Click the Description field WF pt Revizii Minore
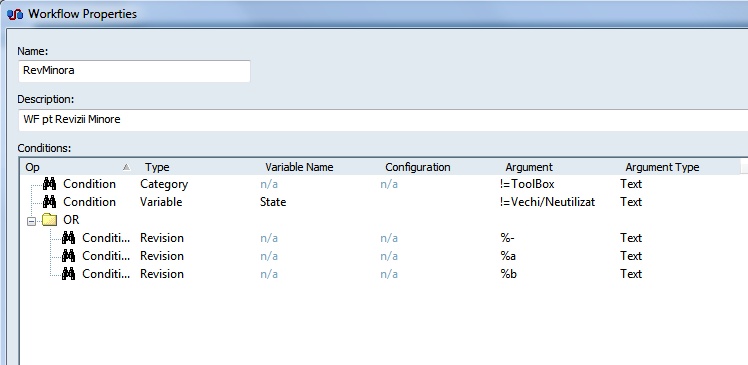Image resolution: width=748 pixels, height=365 pixels. 383,119
